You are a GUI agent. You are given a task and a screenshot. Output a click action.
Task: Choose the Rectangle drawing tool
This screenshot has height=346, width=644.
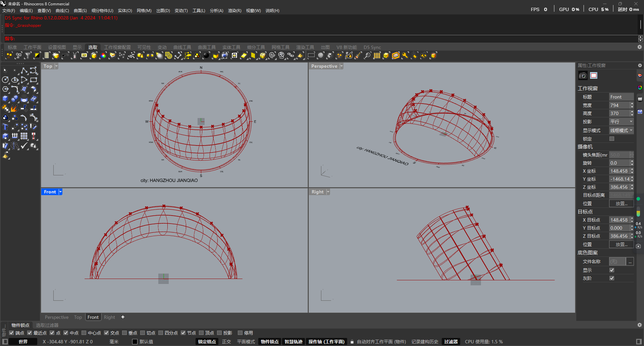[x=34, y=80]
